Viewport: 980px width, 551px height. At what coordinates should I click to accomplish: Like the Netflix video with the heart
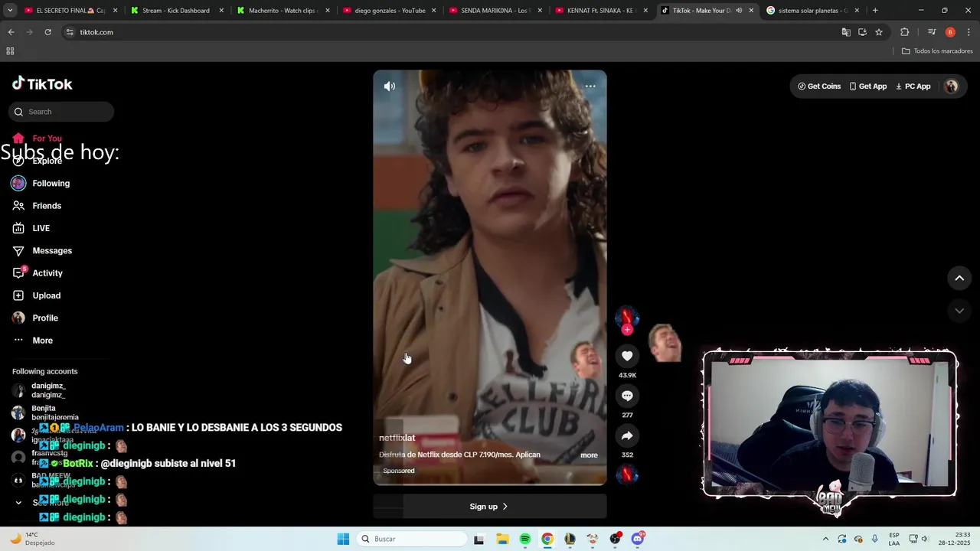click(627, 356)
